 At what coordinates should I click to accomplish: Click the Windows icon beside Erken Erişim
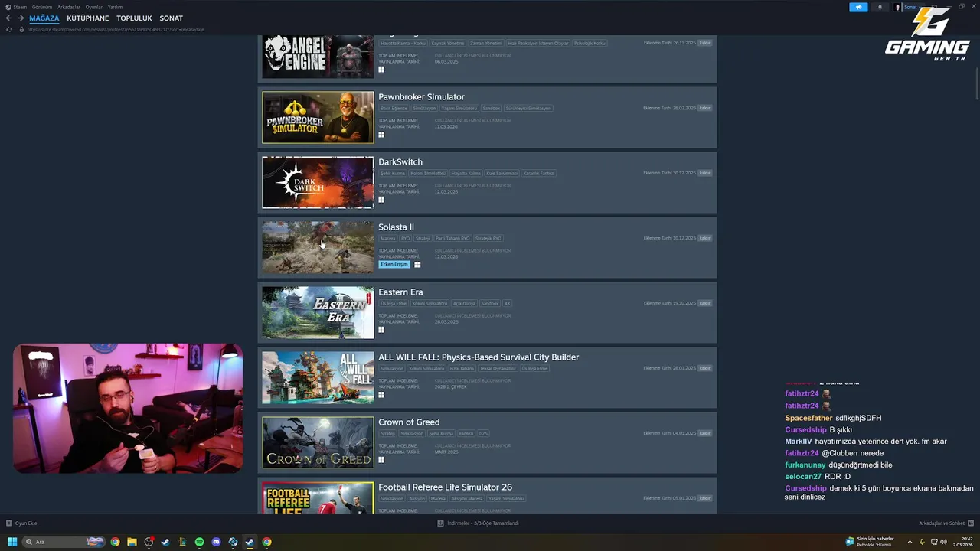(417, 265)
